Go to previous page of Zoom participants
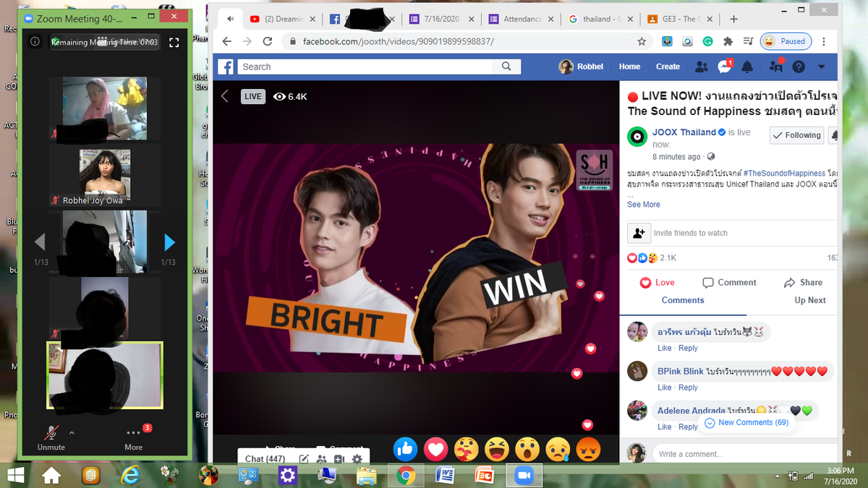 click(41, 241)
